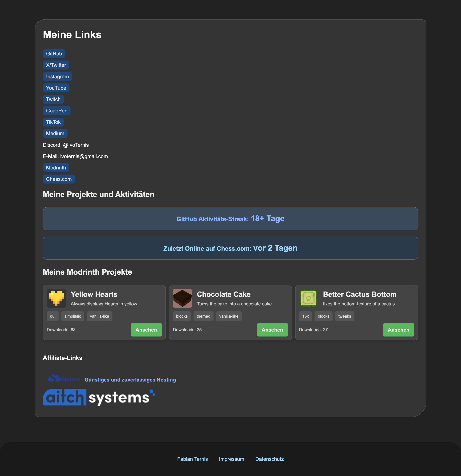Image resolution: width=461 pixels, height=476 pixels.
Task: Click the Affiliate-Links heading
Action: 63,358
